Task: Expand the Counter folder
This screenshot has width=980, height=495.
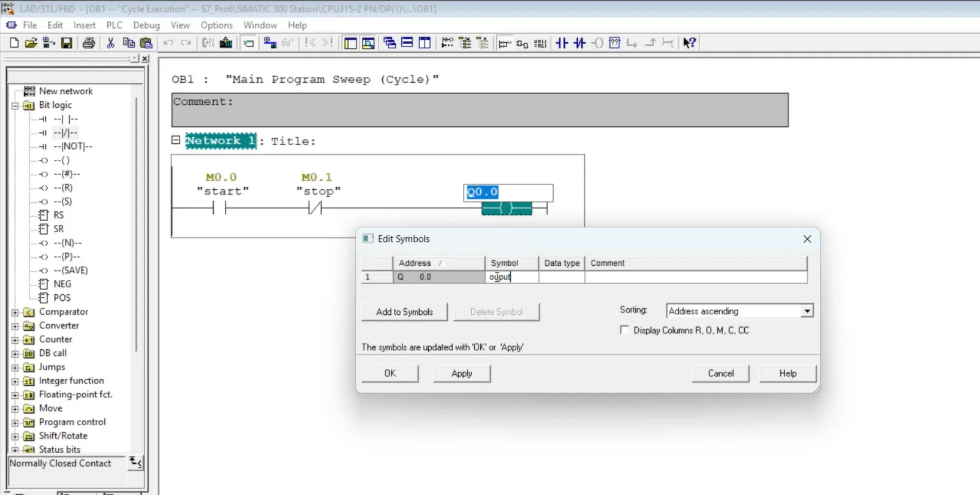Action: [x=15, y=340]
